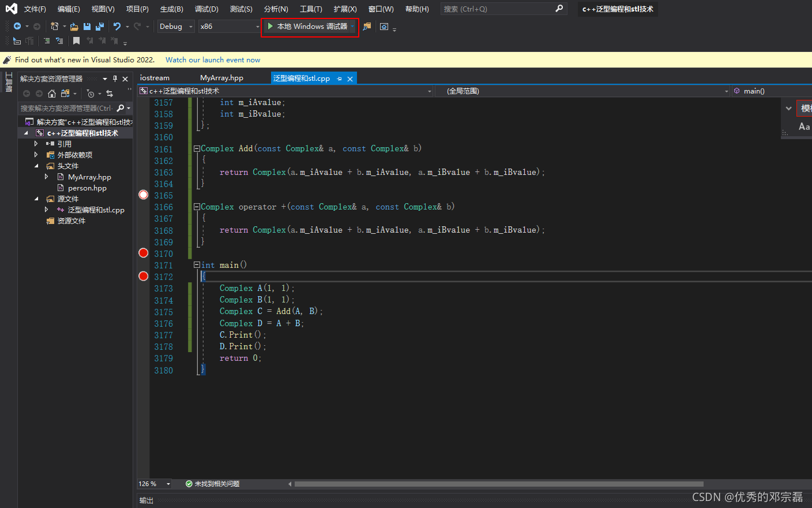Click the Live Share camera-like icon
The image size is (812, 508).
384,26
